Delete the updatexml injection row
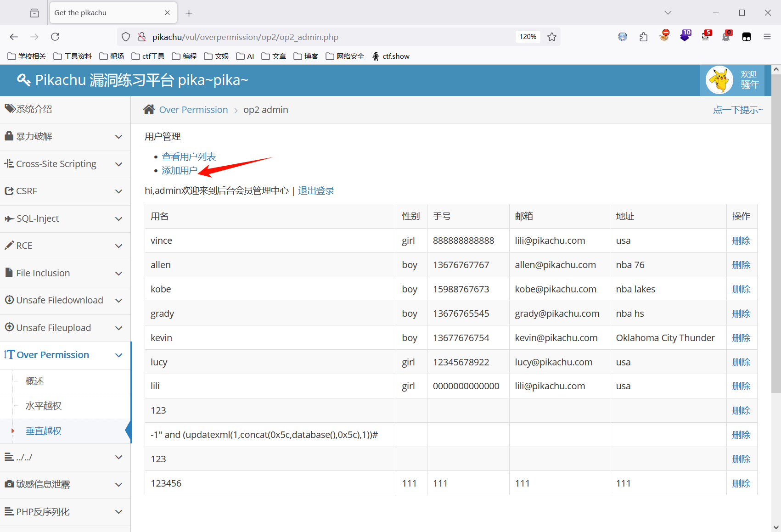781x532 pixels. pyautogui.click(x=741, y=435)
